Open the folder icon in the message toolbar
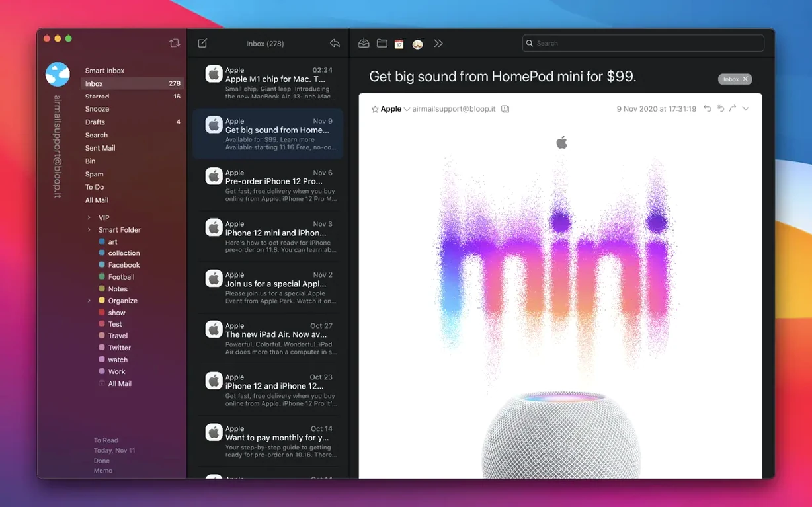Image resolution: width=812 pixels, height=507 pixels. pos(382,43)
